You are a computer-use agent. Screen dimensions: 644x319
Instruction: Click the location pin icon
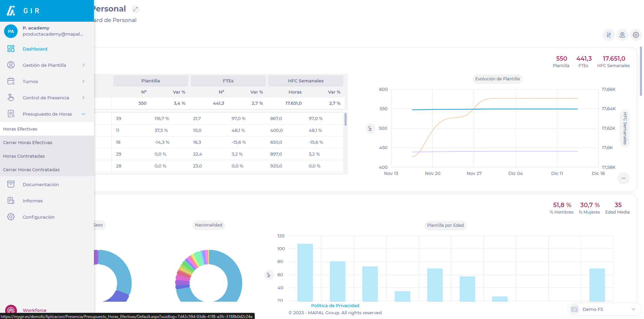[622, 35]
